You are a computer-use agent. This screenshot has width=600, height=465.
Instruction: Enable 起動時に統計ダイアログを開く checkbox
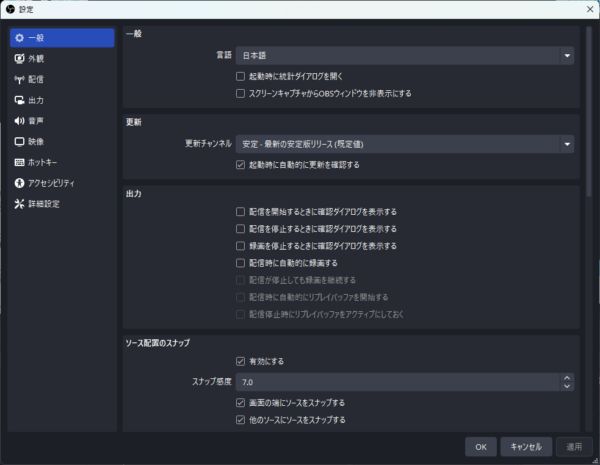(x=240, y=76)
